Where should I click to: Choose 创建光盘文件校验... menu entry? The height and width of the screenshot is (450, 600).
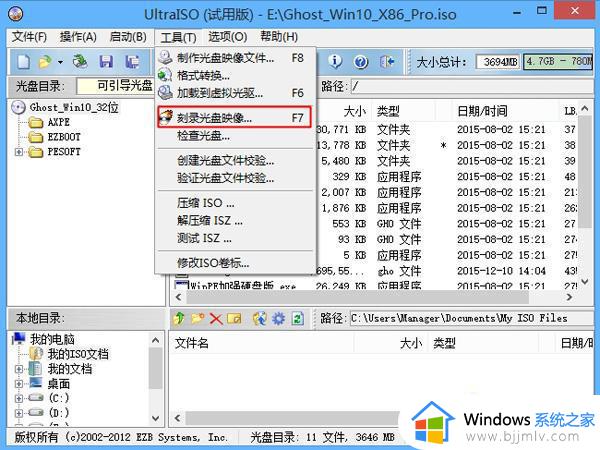(x=235, y=161)
